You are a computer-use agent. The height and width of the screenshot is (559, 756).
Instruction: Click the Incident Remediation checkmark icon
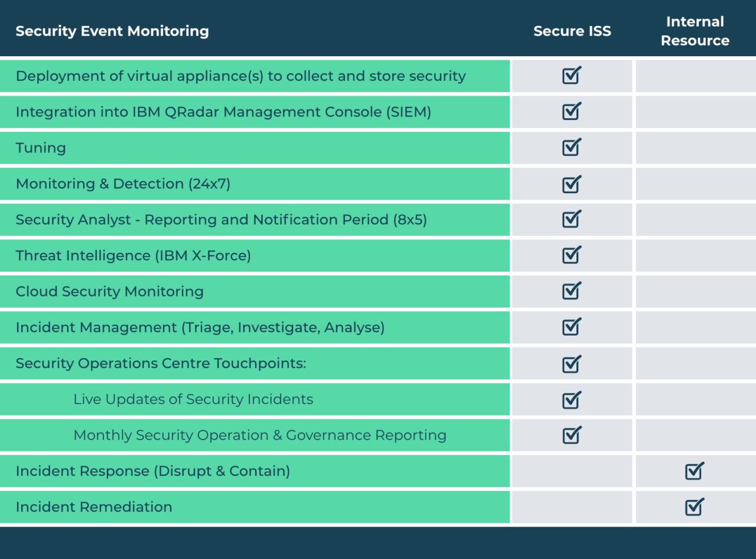pyautogui.click(x=695, y=506)
